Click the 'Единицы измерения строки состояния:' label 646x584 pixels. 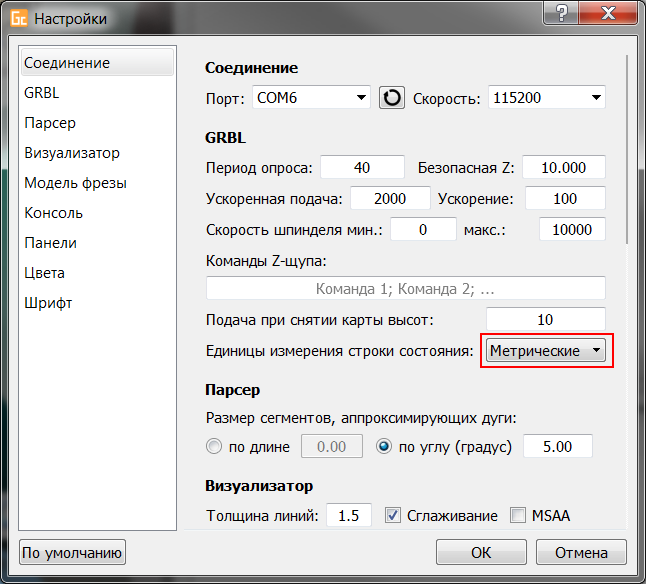pos(340,351)
